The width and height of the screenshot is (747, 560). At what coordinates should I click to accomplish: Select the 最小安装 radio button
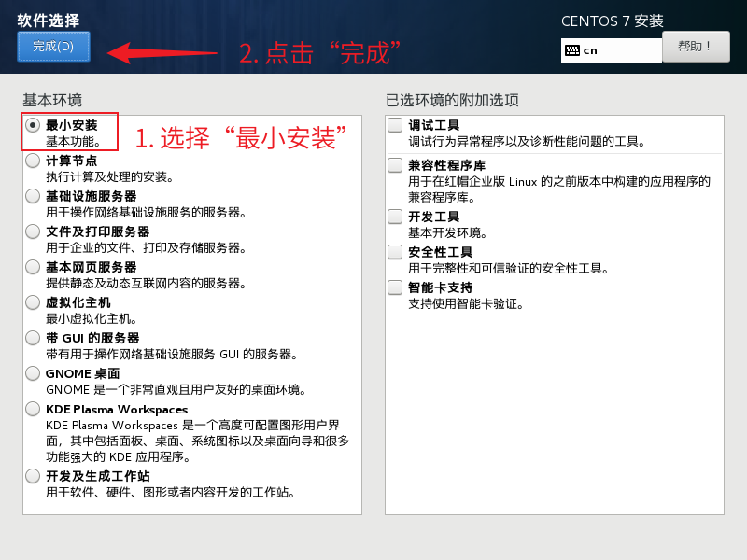pyautogui.click(x=33, y=125)
